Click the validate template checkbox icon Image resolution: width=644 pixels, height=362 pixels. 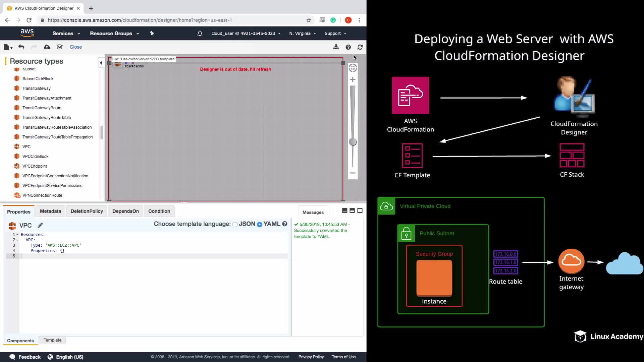point(60,47)
